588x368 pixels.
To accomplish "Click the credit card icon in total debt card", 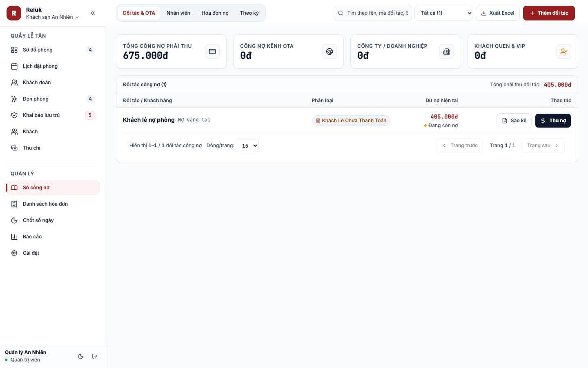I will coord(212,52).
